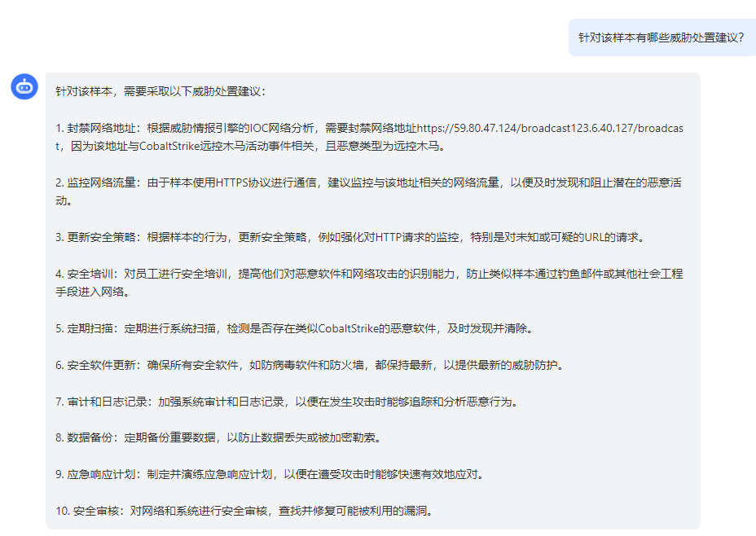Click the blue chatbot avatar icon

click(24, 87)
